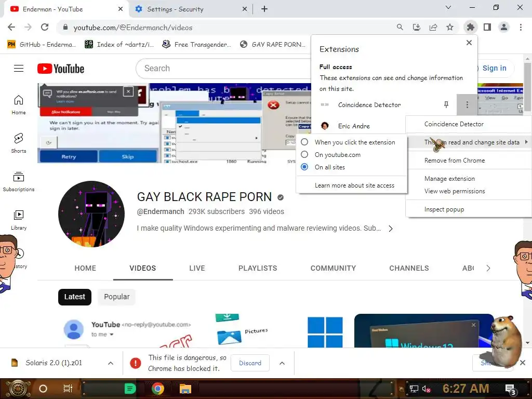Click the zoom magnifier icon in address bar

point(400,27)
